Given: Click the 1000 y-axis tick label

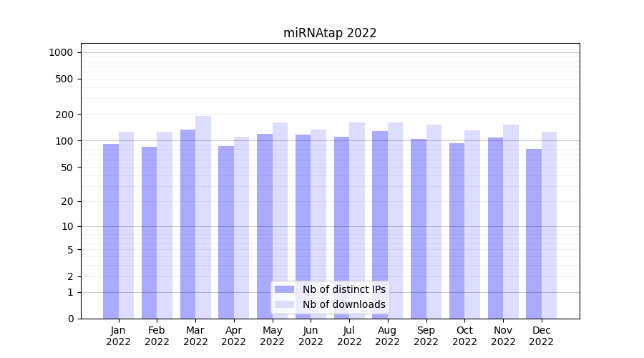Looking at the screenshot, I should (61, 52).
